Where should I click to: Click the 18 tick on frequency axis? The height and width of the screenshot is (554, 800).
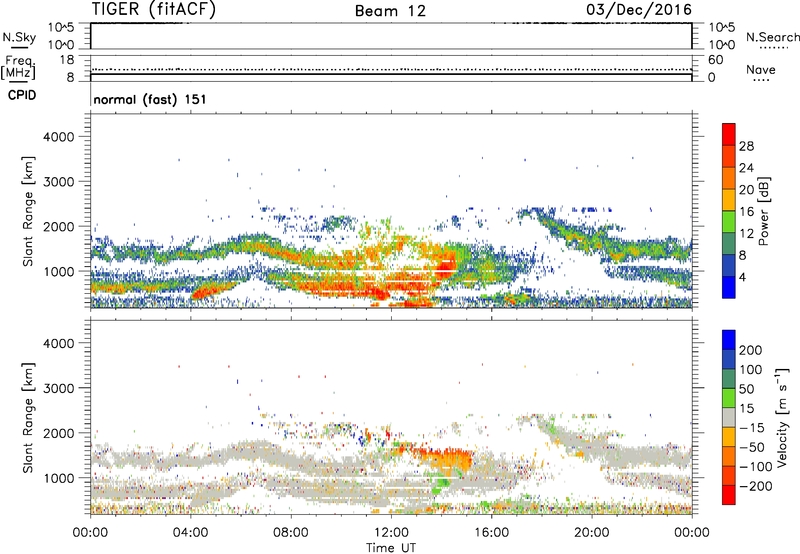click(67, 60)
